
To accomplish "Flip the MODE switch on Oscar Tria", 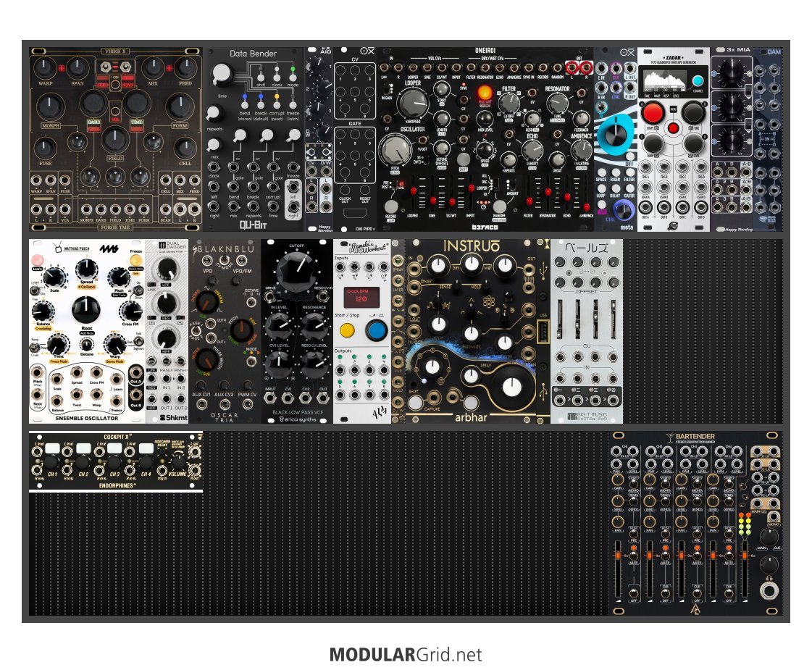I will tap(251, 360).
